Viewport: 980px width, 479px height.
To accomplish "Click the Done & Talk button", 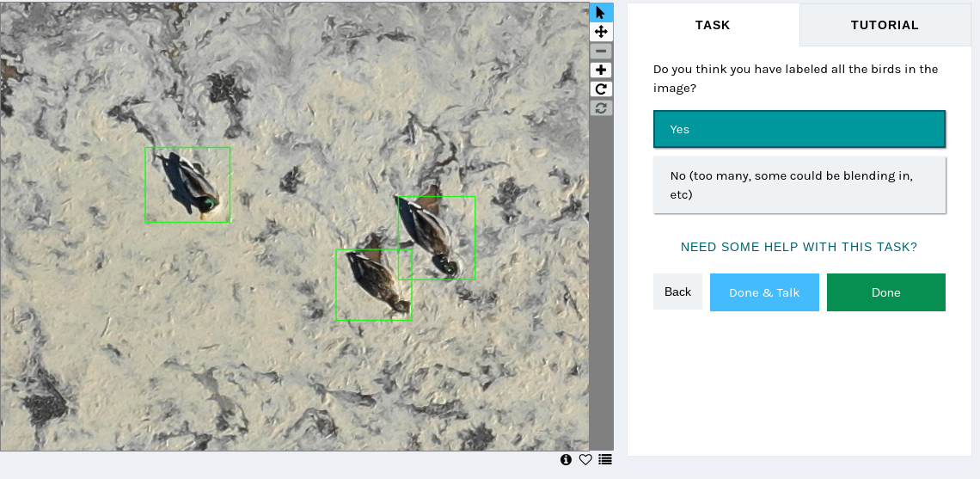I will [x=764, y=292].
